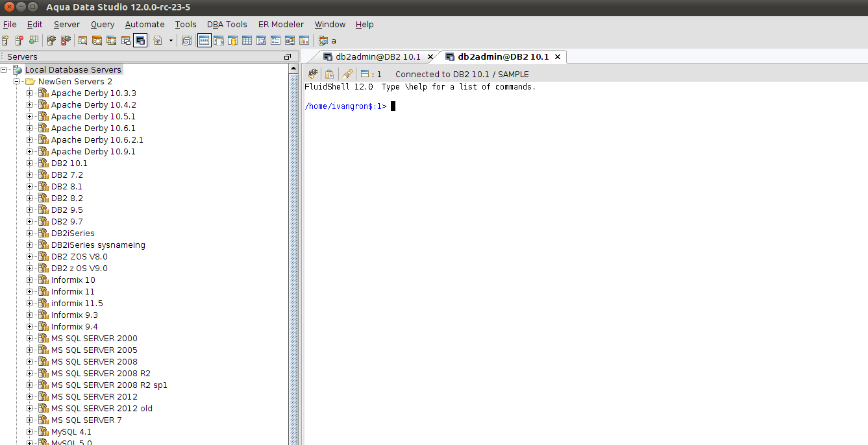Click the table with side panel icon

point(219,40)
